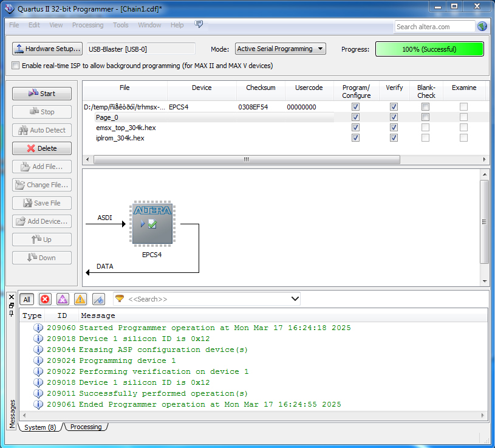Click the chain diagram vertical scrollbar

point(484,222)
